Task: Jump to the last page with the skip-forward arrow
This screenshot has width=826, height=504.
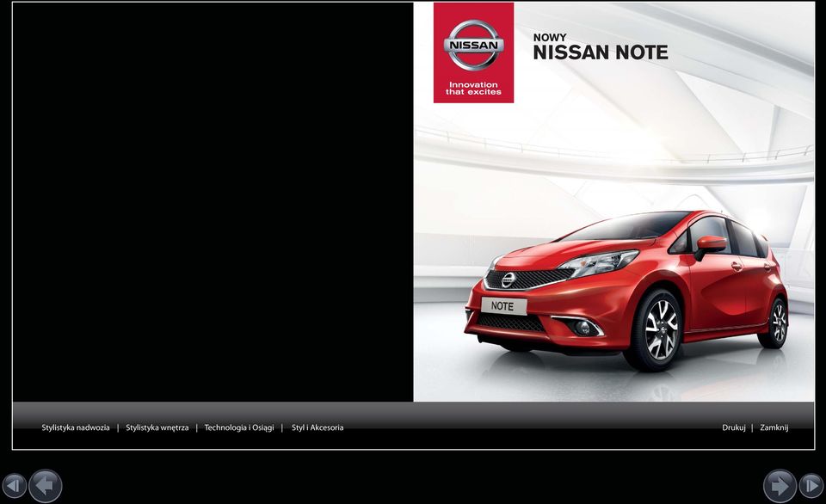Action: (x=811, y=486)
